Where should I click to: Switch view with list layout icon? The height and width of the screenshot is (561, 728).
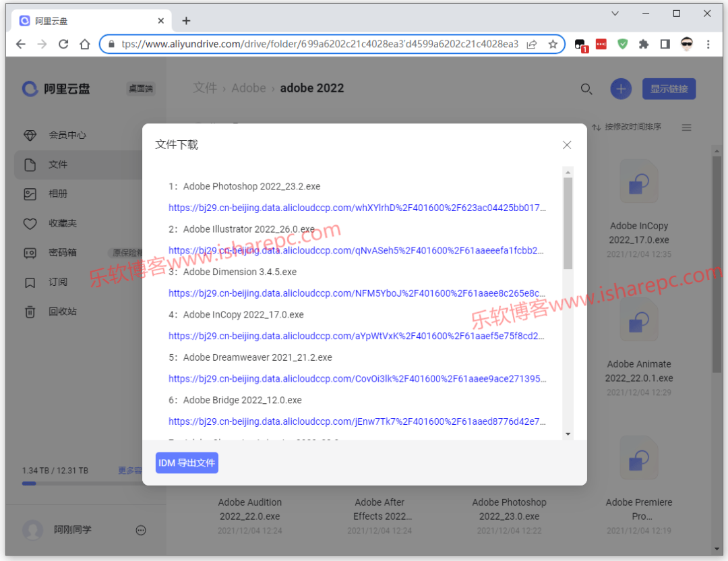tap(686, 127)
